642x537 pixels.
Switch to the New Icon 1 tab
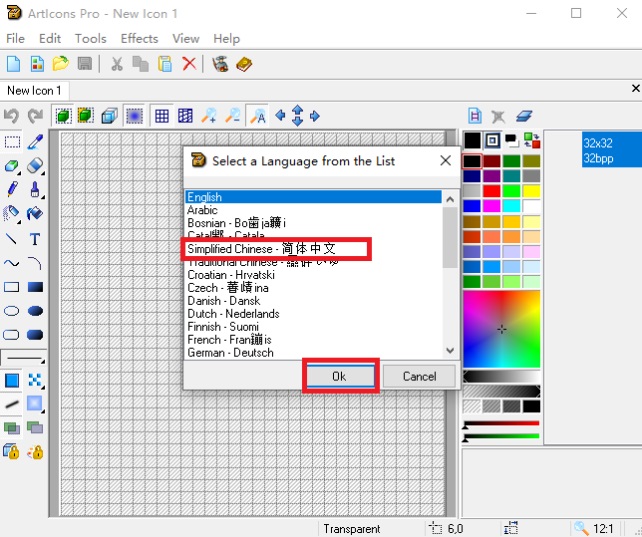click(34, 90)
